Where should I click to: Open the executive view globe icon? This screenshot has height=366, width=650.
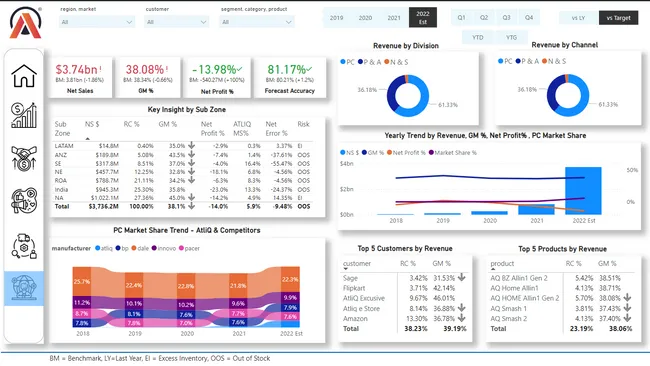tap(24, 288)
